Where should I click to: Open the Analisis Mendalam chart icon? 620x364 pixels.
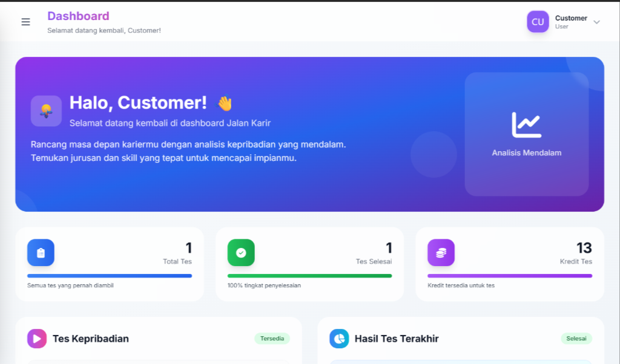point(526,124)
